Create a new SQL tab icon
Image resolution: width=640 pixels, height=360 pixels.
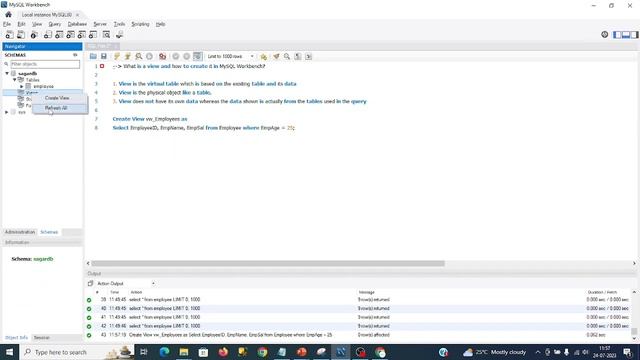[9, 35]
